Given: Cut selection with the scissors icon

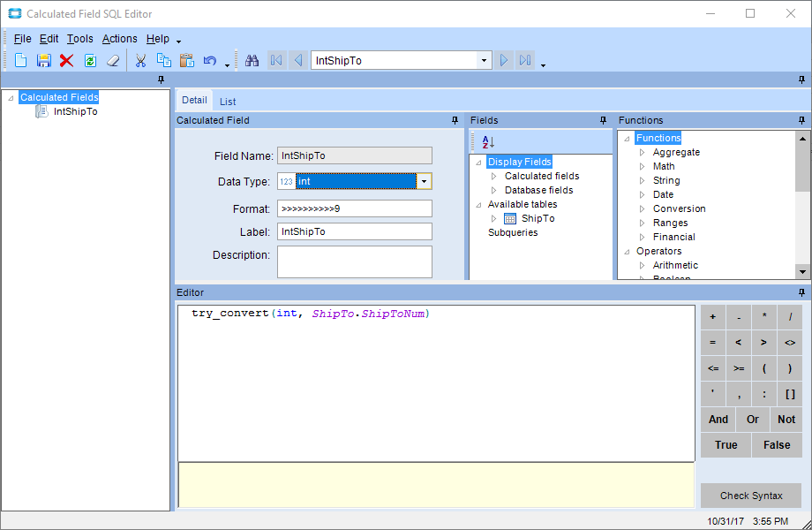Looking at the screenshot, I should tap(140, 61).
